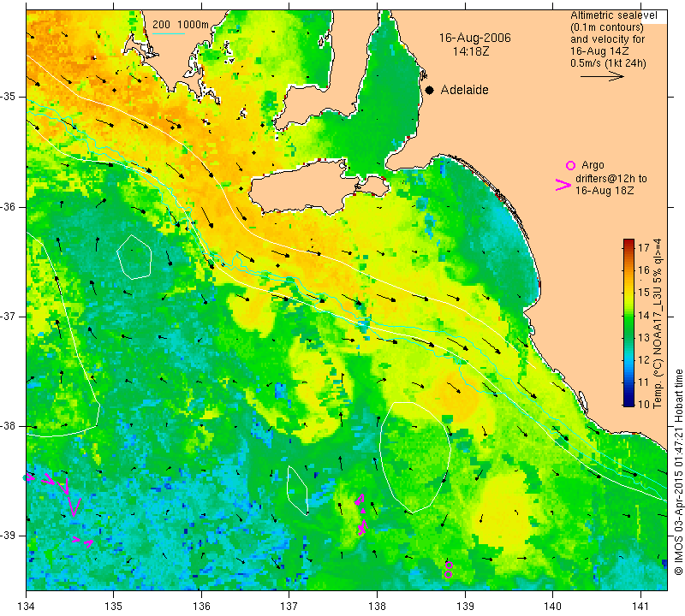The width and height of the screenshot is (685, 616).
Task: Click the velocity scale reference arrow
Action: pos(602,76)
